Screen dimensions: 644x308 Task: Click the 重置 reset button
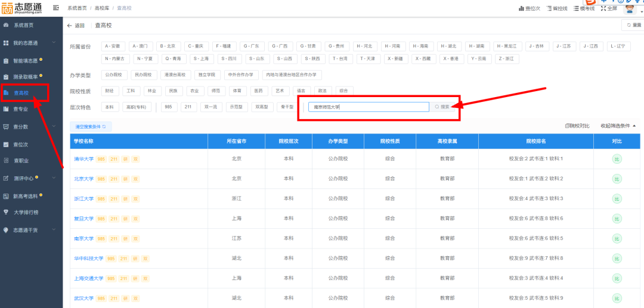click(633, 25)
